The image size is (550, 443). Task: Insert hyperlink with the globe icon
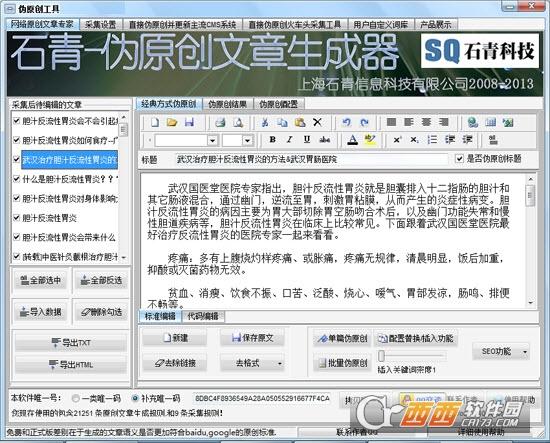[x=473, y=122]
